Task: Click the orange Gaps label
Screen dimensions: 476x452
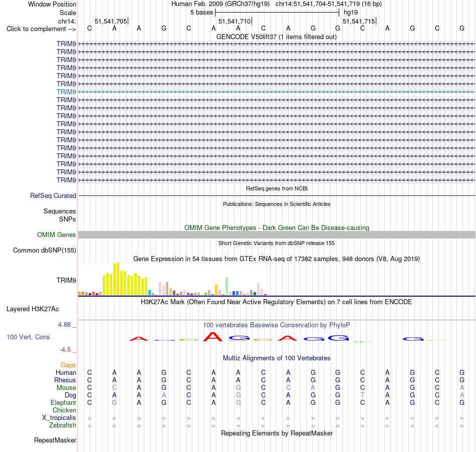Action: pos(68,365)
